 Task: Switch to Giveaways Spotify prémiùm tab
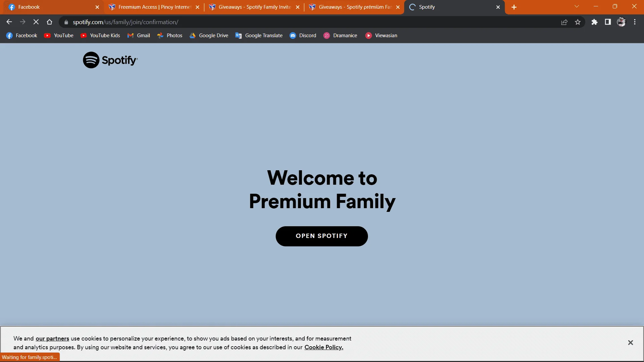click(x=355, y=7)
